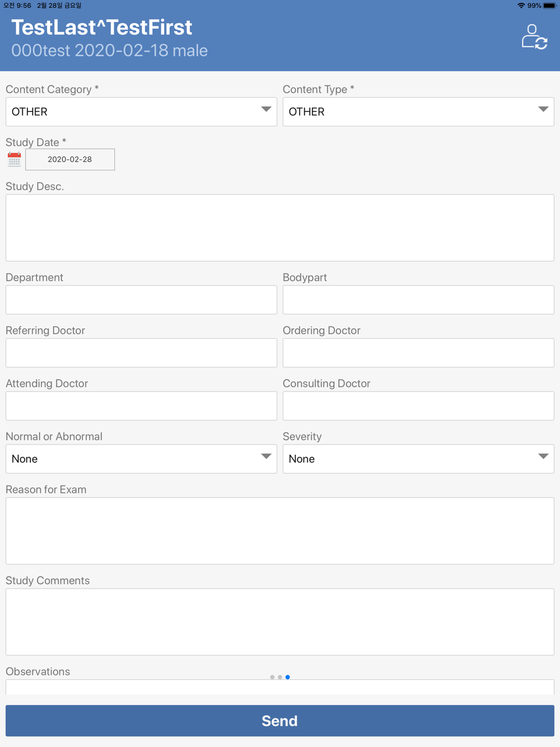
Task: Expand the Severity dropdown
Action: (x=418, y=459)
